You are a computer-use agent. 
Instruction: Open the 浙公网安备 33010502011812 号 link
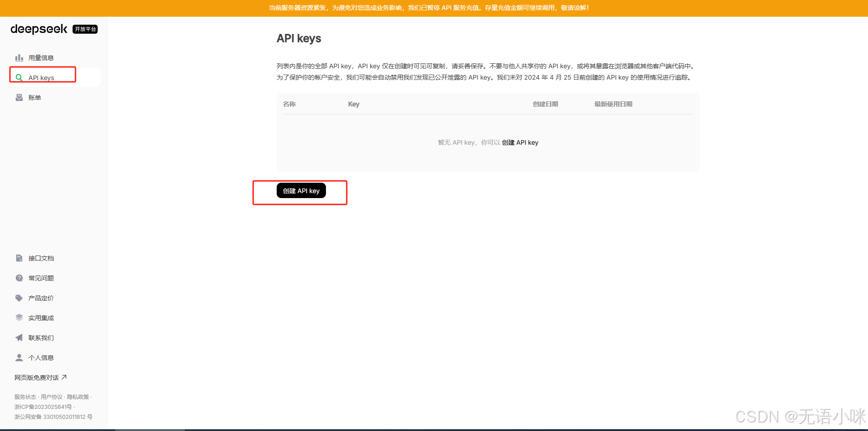click(53, 417)
